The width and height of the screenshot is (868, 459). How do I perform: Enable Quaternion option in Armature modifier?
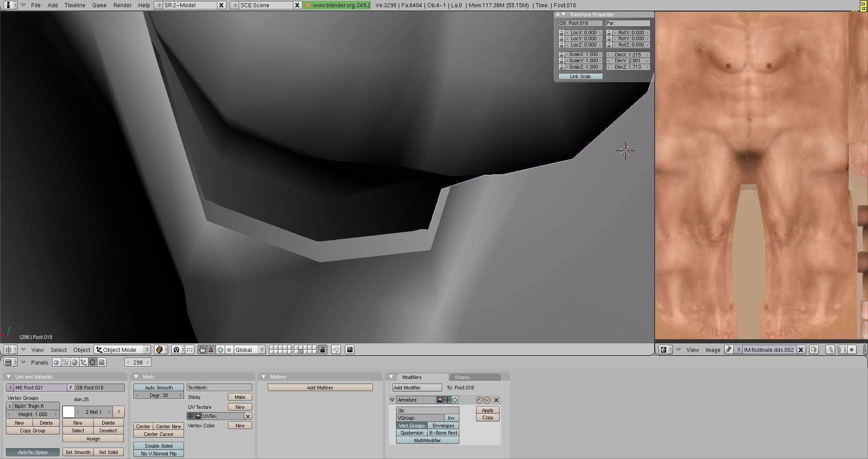(412, 433)
